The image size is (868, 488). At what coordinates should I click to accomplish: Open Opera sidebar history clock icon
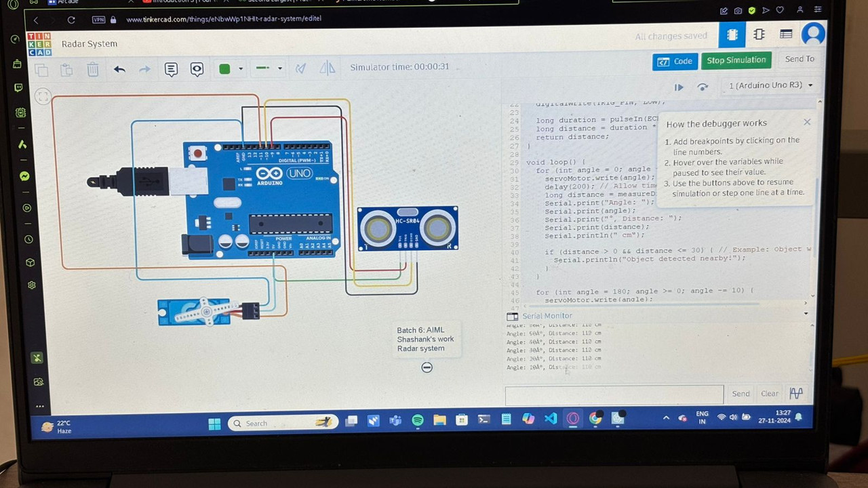[28, 239]
